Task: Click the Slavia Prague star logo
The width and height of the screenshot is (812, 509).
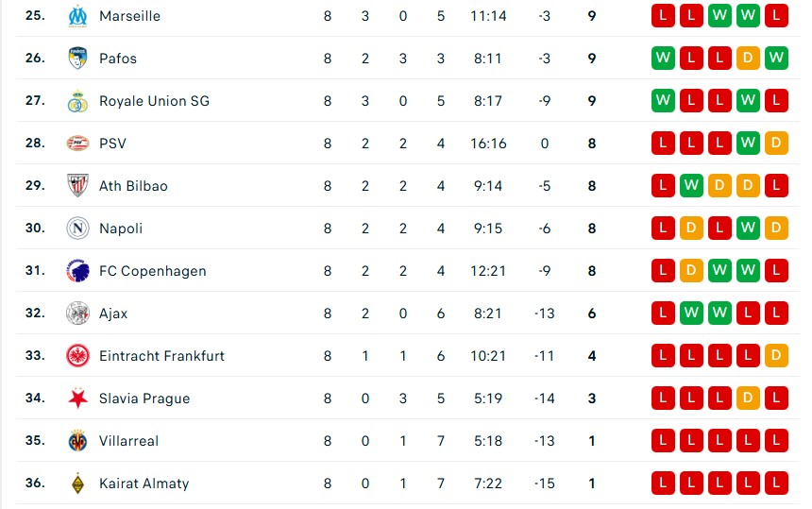Action: coord(77,399)
